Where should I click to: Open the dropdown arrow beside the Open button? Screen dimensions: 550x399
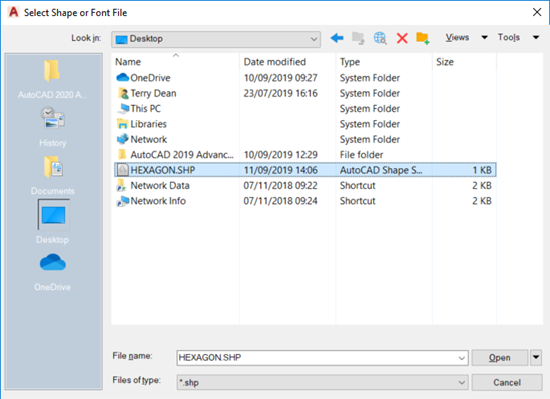click(x=536, y=357)
